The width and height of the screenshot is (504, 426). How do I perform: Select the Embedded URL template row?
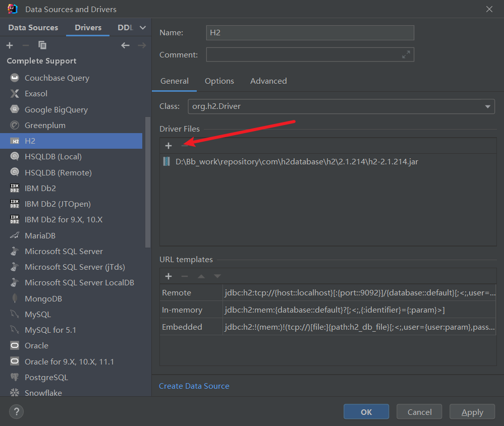328,327
